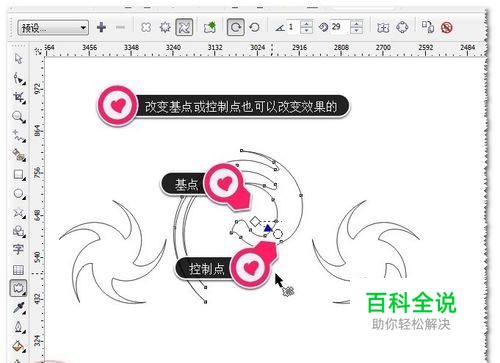Click the rotations field showing 1
The height and width of the screenshot is (363, 500).
pyautogui.click(x=293, y=27)
